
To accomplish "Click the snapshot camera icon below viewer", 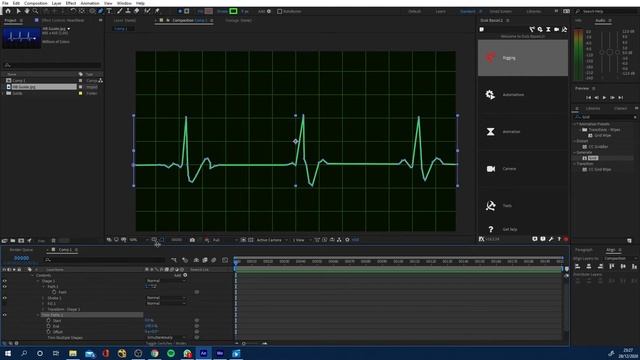I will [192, 240].
